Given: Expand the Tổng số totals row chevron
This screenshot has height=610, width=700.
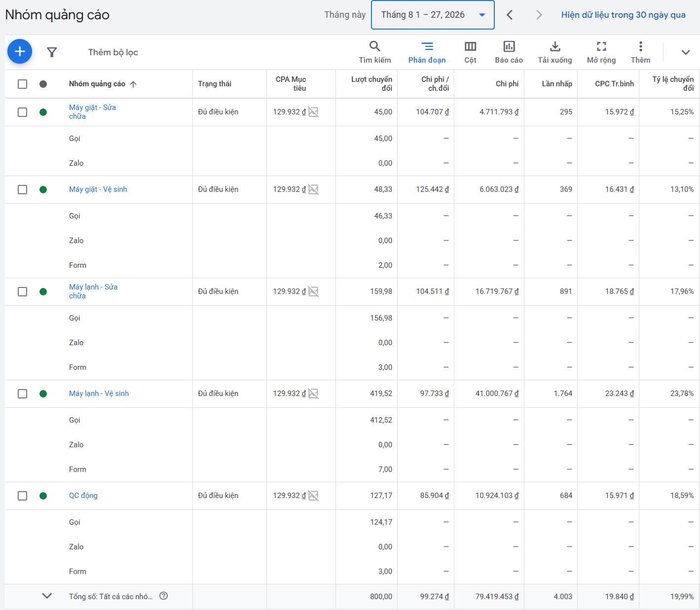Looking at the screenshot, I should [47, 596].
